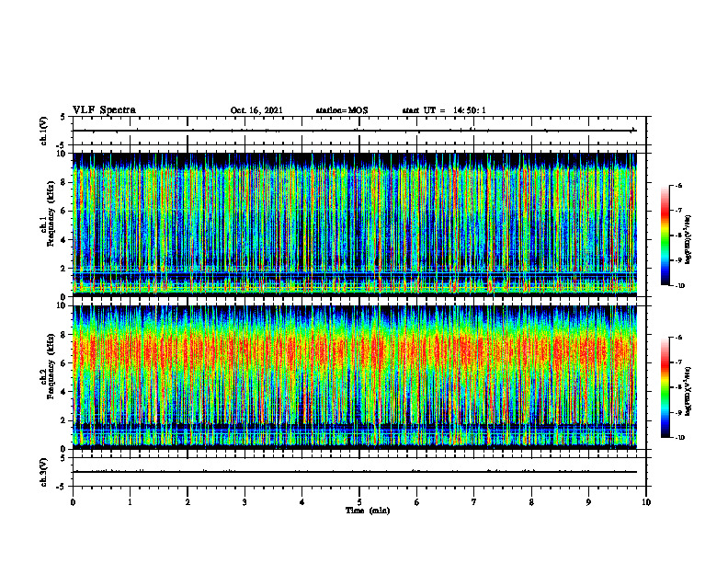Click the "station=MOS" header label
The width and height of the screenshot is (728, 563).
pos(342,110)
